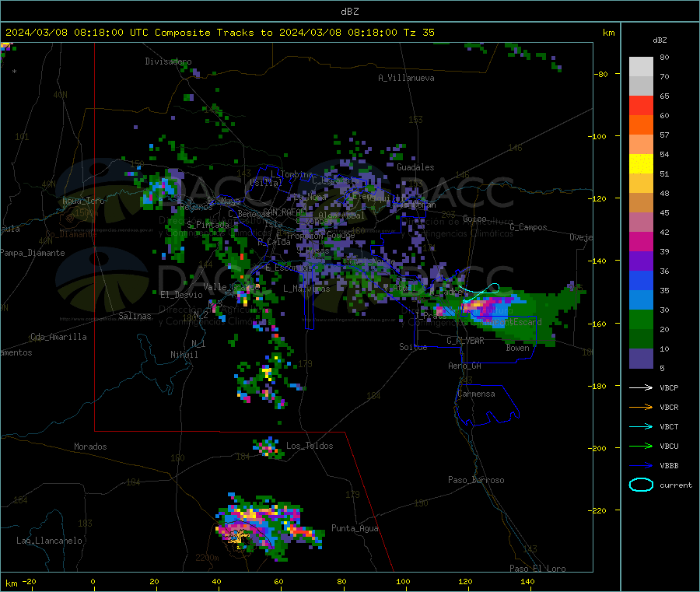
Task: Click the El_Desvio map label
Action: click(x=182, y=295)
